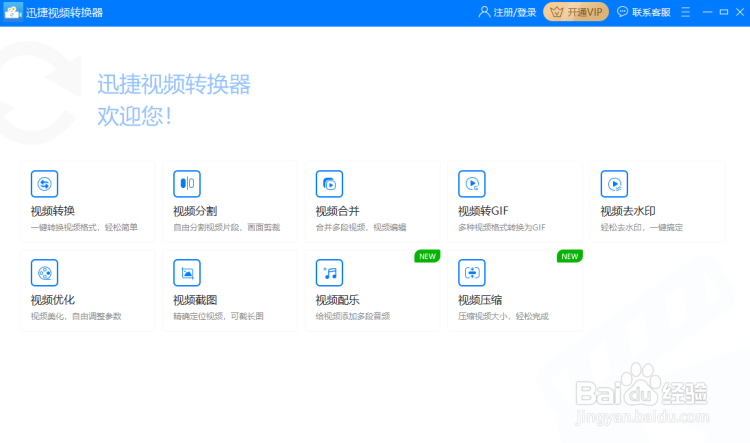Maximize the application window
The image size is (750, 443).
pos(724,12)
